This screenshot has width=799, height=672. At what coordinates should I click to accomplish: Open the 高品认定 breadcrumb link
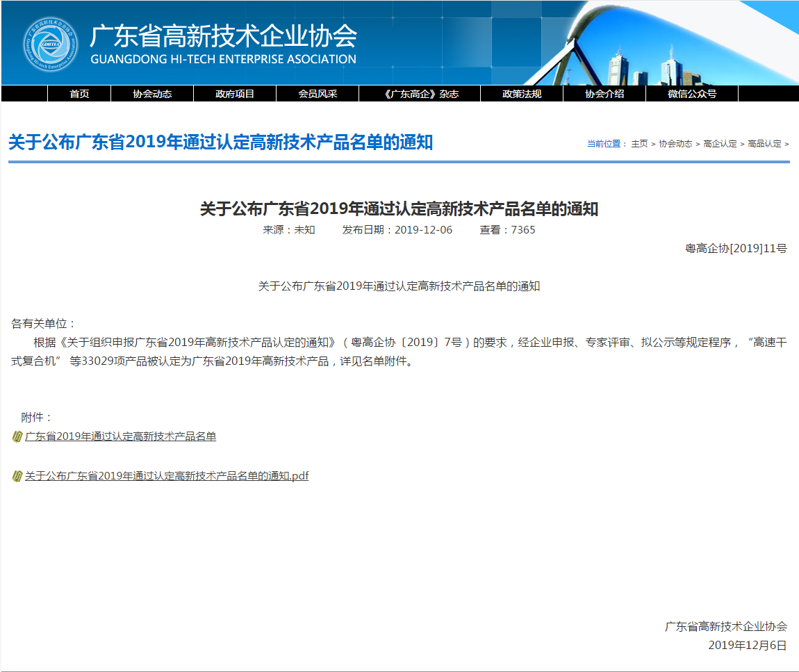coord(764,144)
